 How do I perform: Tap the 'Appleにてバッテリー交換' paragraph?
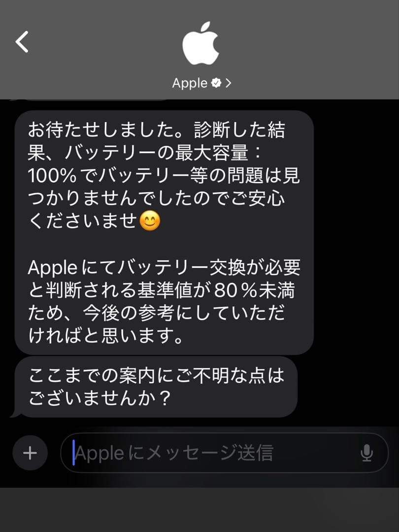pyautogui.click(x=164, y=301)
